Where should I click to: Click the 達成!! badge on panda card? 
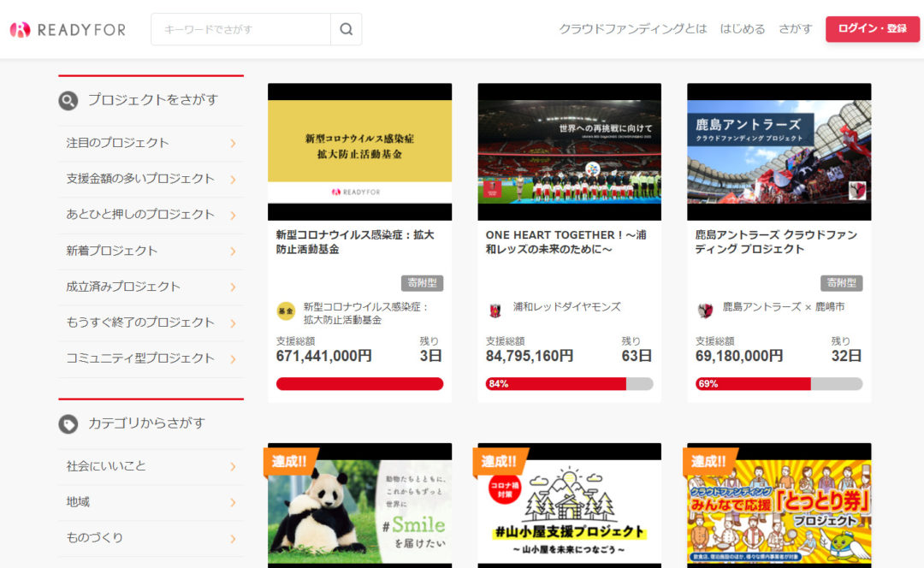[291, 461]
